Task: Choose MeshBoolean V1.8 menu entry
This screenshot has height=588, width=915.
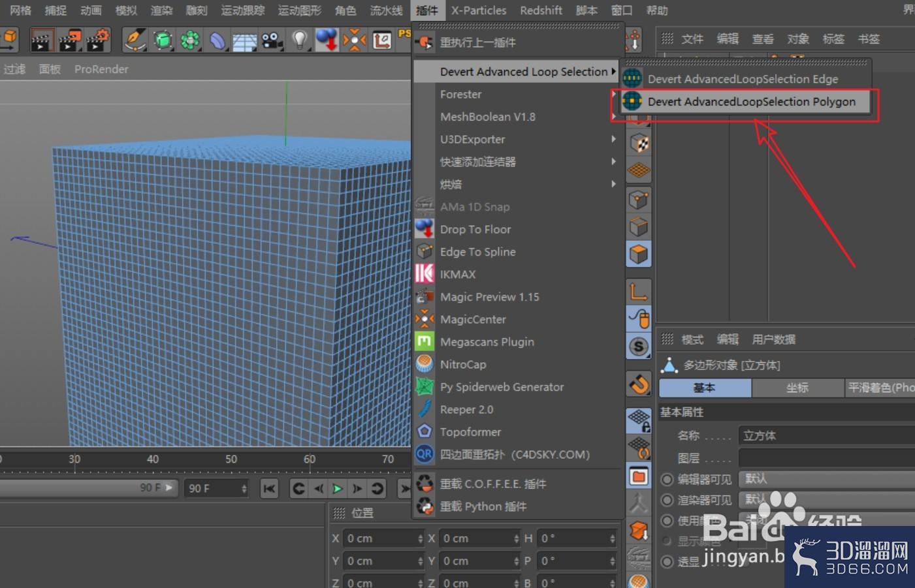Action: tap(517, 117)
